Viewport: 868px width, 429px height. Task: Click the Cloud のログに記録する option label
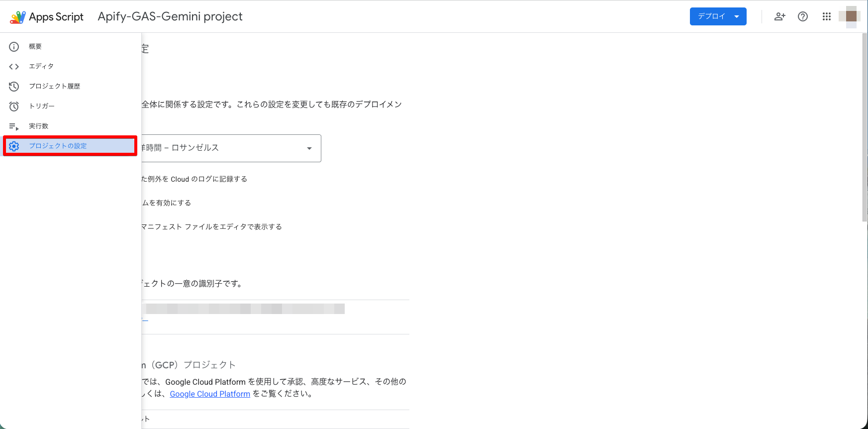(x=194, y=179)
